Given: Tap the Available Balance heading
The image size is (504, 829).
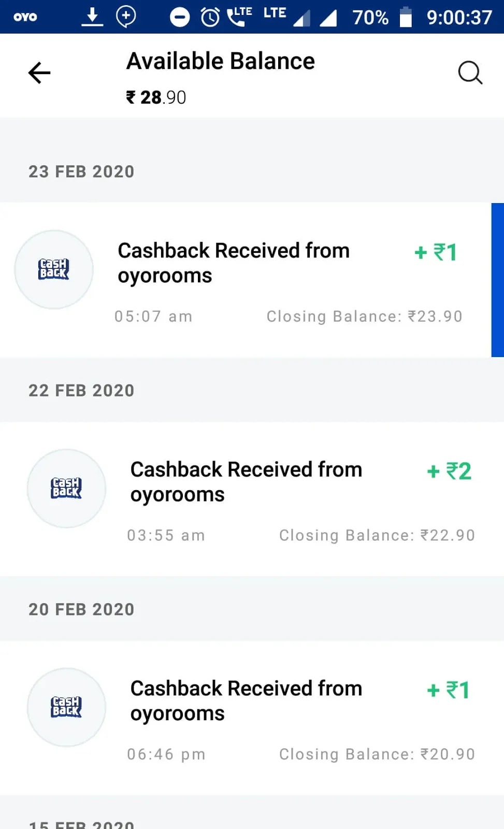Looking at the screenshot, I should tap(221, 61).
